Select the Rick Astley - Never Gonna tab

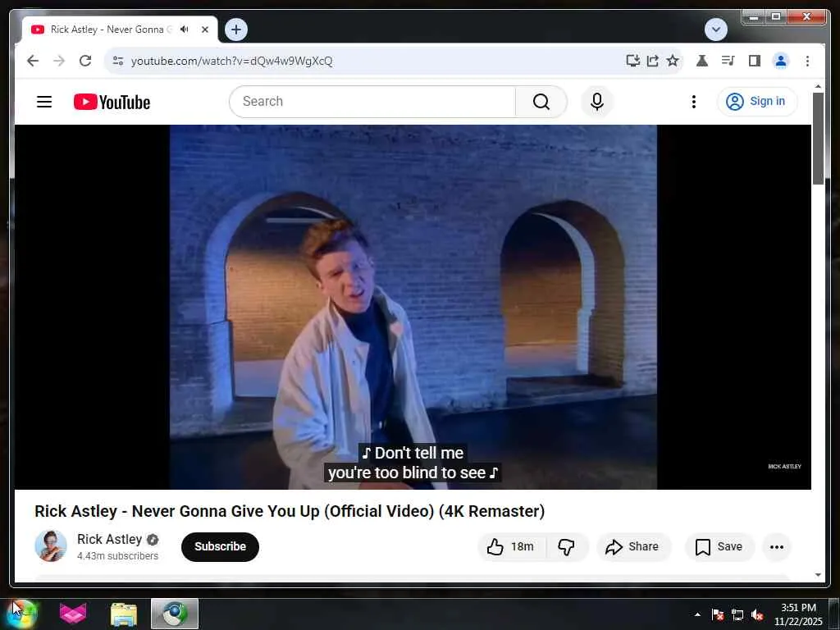(112, 30)
